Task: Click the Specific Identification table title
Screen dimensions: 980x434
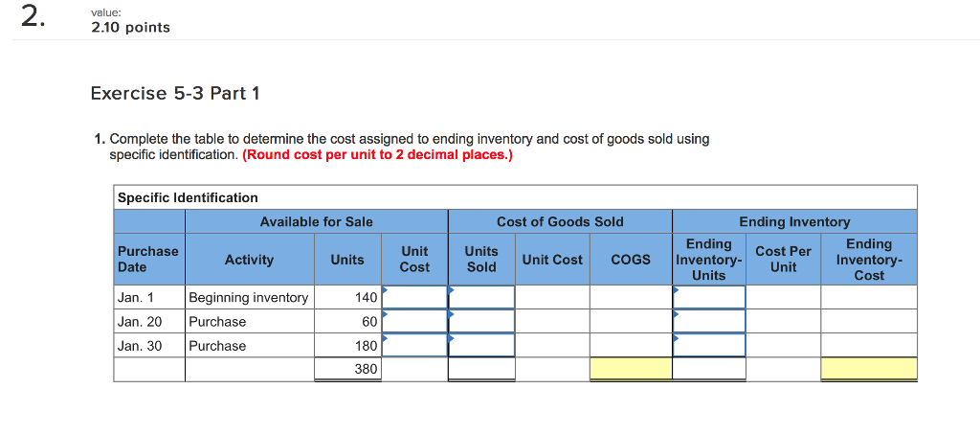Action: (x=188, y=197)
